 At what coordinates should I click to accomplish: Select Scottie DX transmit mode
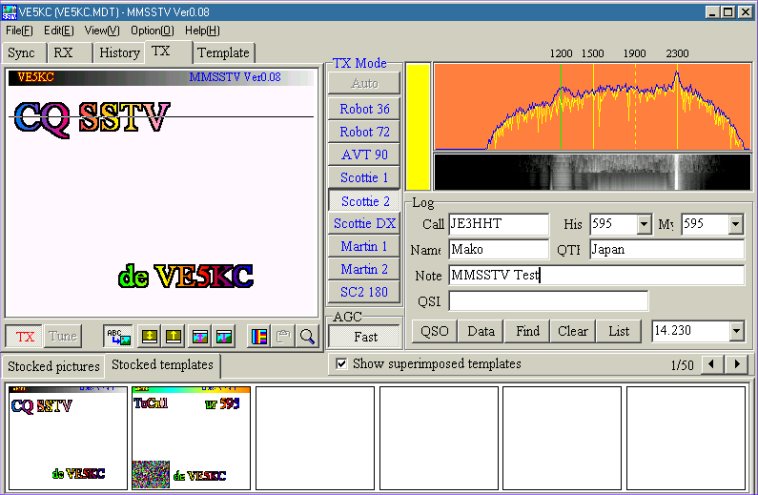[364, 224]
